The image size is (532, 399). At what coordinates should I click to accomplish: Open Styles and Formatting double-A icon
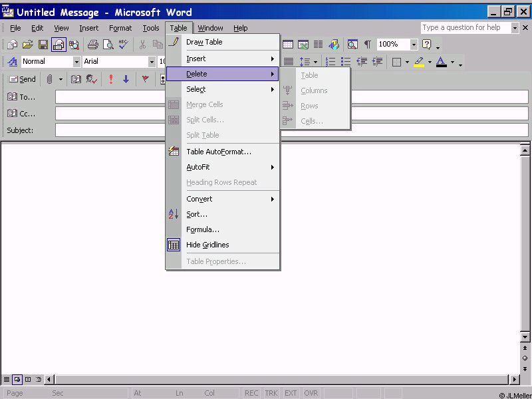click(x=13, y=62)
